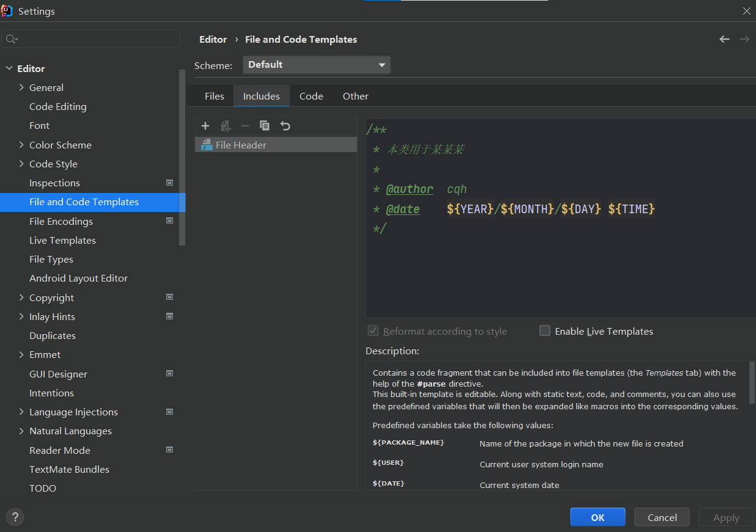Click the revert to original template icon
This screenshot has height=532, width=756.
point(285,126)
